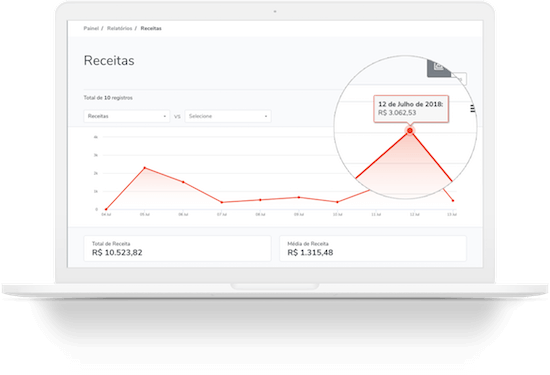Open the Receitas metric dropdown

coord(127,116)
